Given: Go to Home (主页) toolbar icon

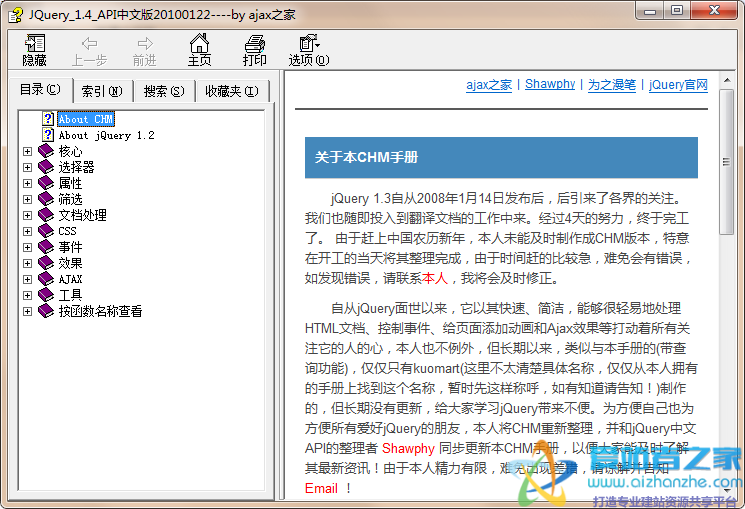Looking at the screenshot, I should pos(200,43).
